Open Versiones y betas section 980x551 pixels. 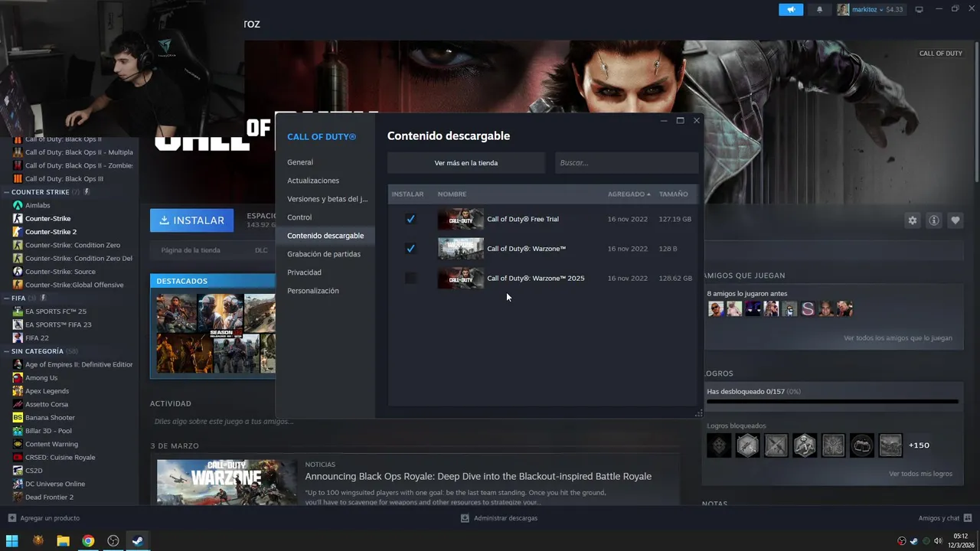327,199
